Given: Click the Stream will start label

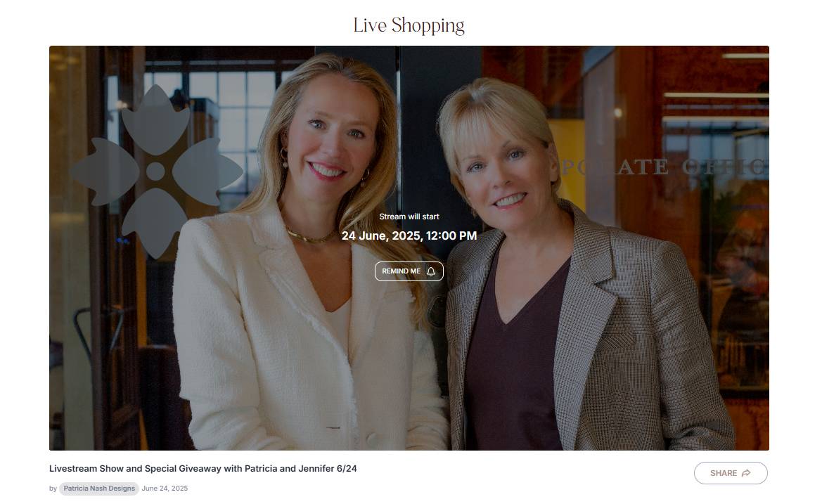Looking at the screenshot, I should [409, 217].
